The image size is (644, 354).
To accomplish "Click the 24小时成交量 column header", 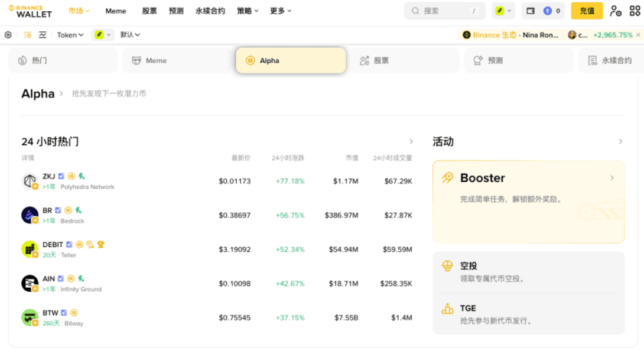I will pos(393,158).
